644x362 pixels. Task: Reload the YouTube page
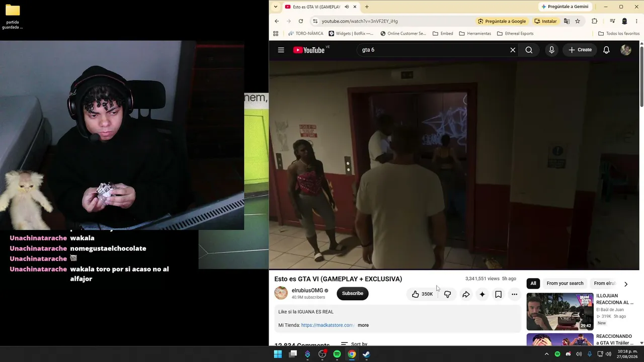(x=301, y=21)
